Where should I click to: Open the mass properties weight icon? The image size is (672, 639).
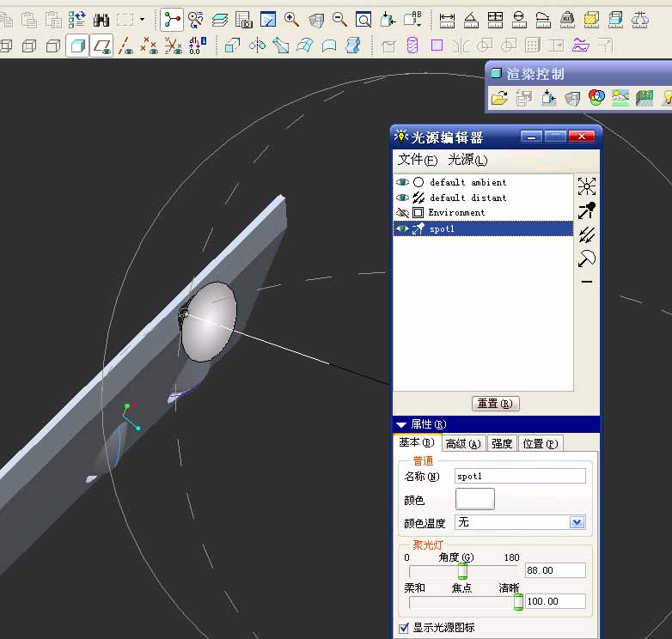567,20
